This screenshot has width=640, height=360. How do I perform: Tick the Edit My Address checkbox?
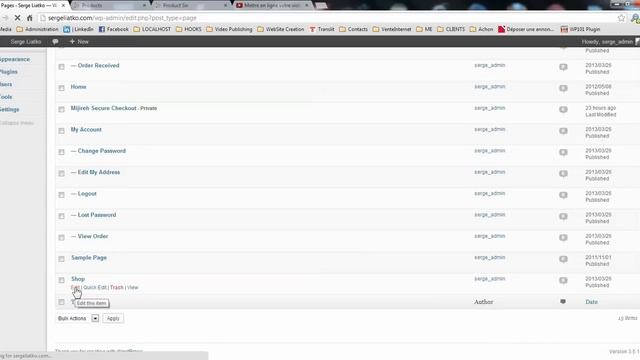click(x=61, y=173)
